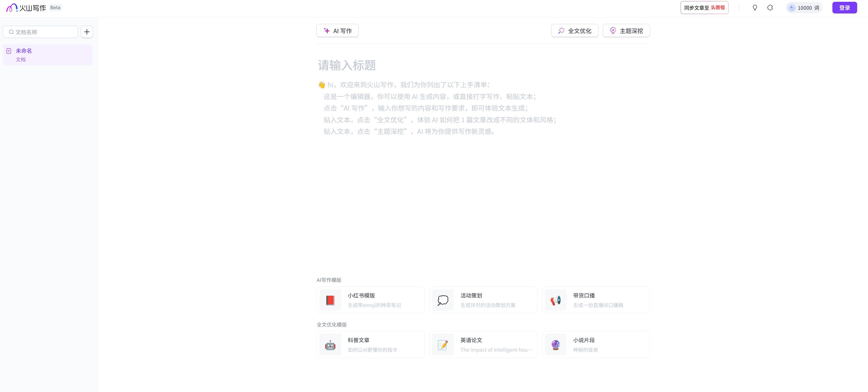Click 同步文章至头条号 in the top bar
This screenshot has height=392, width=868.
[x=704, y=7]
